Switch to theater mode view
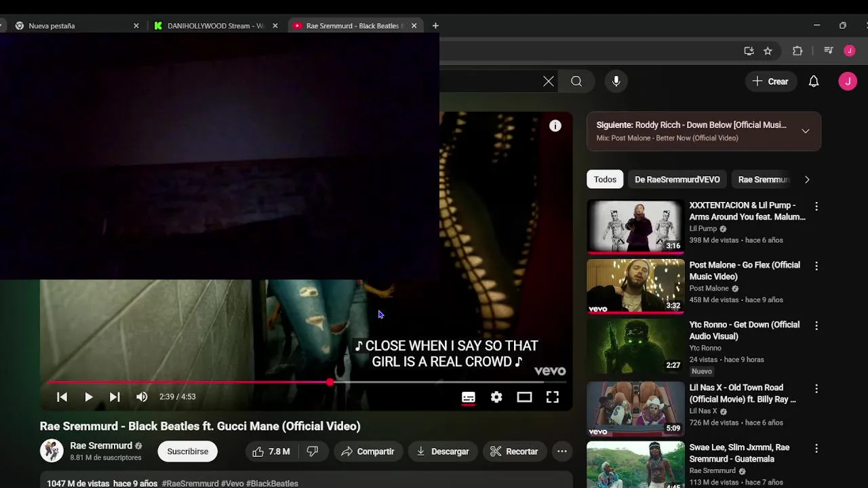Viewport: 868px width, 488px height. tap(524, 397)
